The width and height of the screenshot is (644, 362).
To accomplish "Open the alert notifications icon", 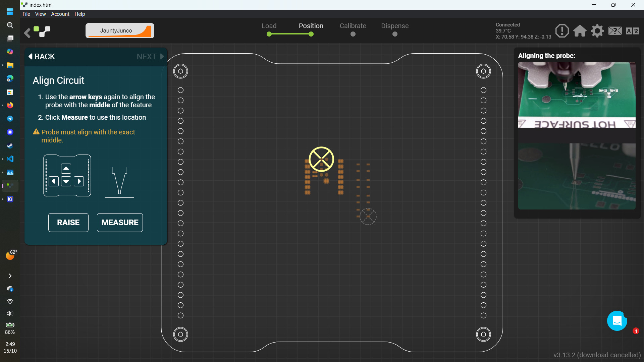I will (562, 31).
